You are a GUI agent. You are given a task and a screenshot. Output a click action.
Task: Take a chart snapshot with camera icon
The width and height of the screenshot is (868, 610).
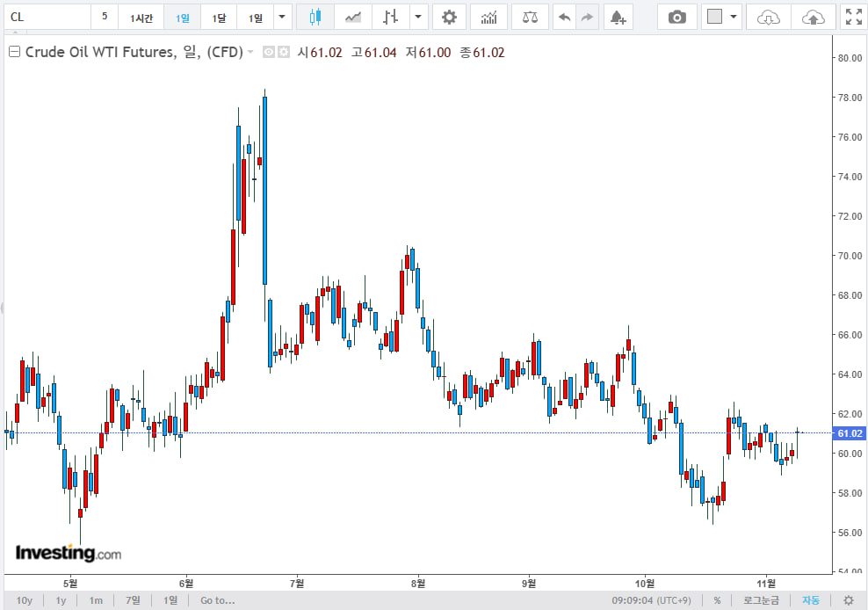click(676, 17)
